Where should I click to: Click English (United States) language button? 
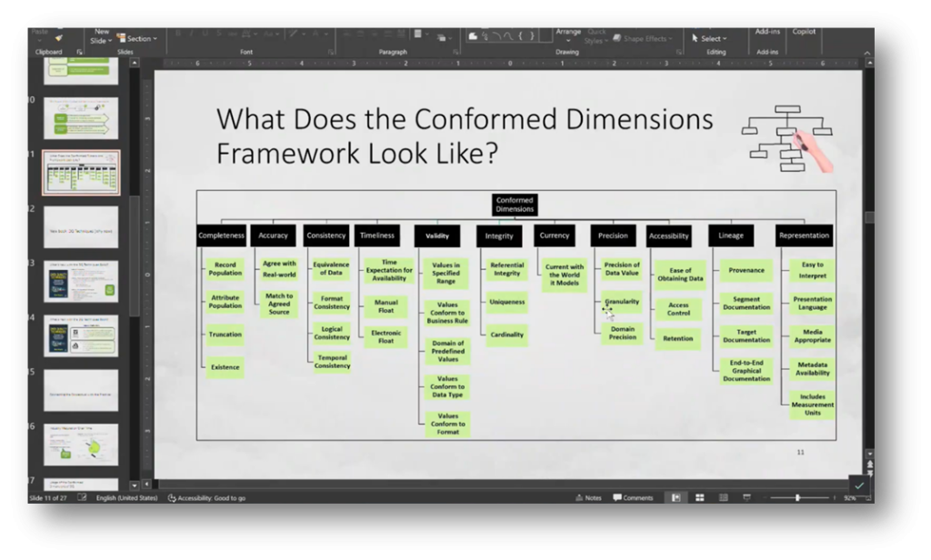127,498
